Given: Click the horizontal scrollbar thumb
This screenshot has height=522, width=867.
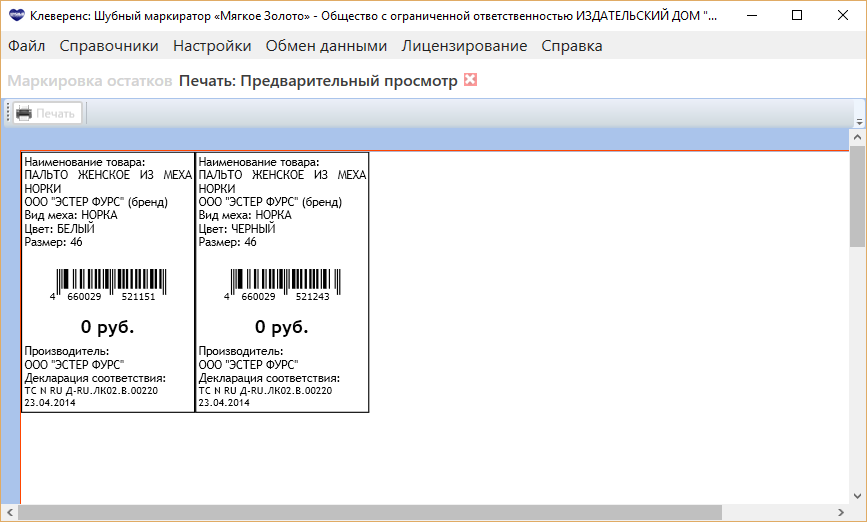Looking at the screenshot, I should [x=370, y=513].
